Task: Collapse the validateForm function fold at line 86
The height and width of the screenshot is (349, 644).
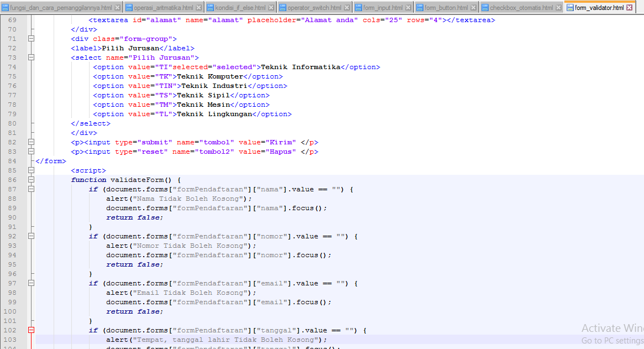Action: [x=31, y=179]
